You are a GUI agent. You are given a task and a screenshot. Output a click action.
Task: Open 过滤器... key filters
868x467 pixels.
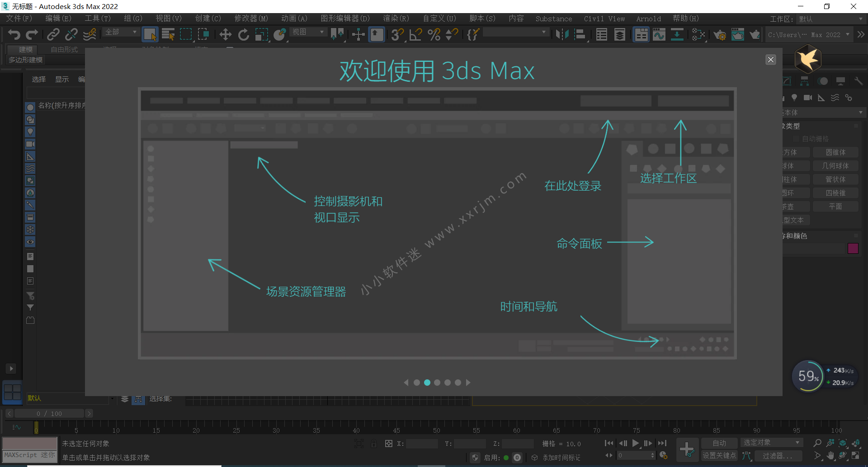778,456
